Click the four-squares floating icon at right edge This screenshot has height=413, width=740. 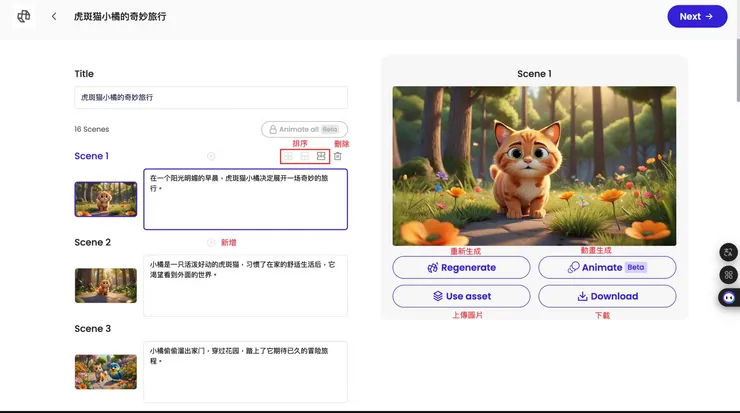[x=729, y=275]
